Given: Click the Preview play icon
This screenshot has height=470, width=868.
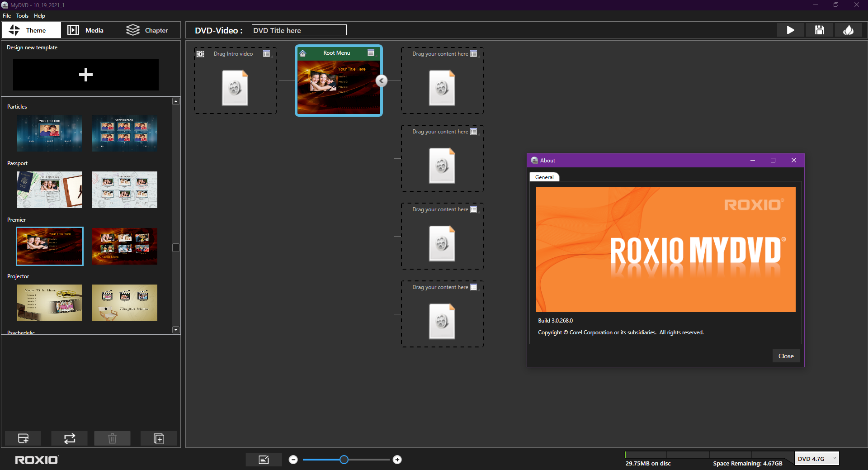Looking at the screenshot, I should tap(790, 30).
